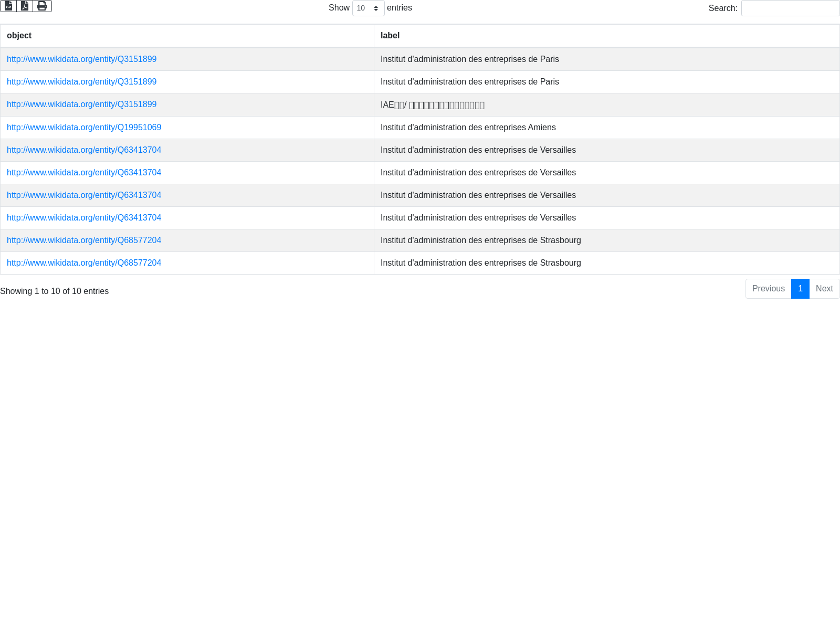The height and width of the screenshot is (630, 840).
Task: Sort by the label column header
Action: point(390,36)
